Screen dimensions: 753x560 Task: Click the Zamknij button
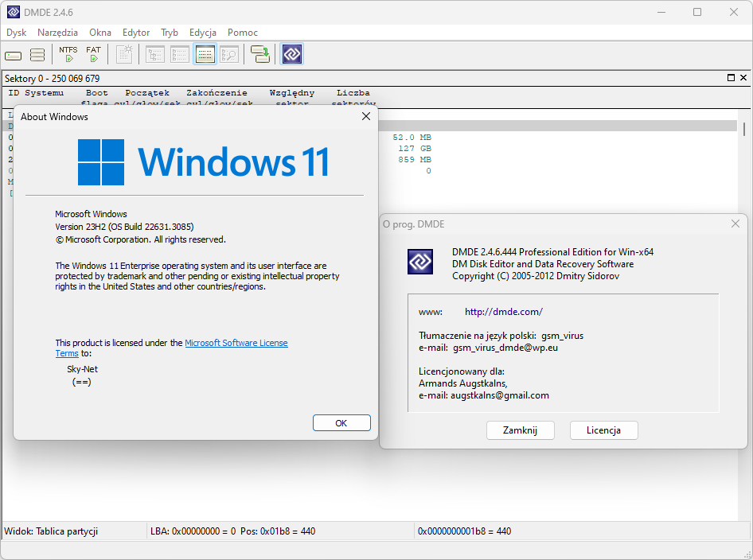pos(520,430)
